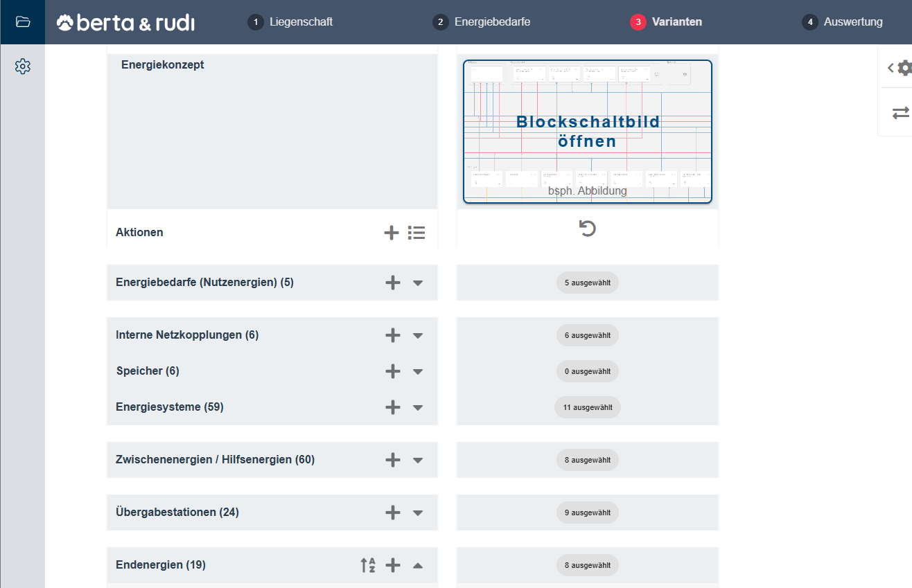Screen dimensions: 912x588
Task: Click the 11 ausgewählt badge
Action: tap(587, 407)
